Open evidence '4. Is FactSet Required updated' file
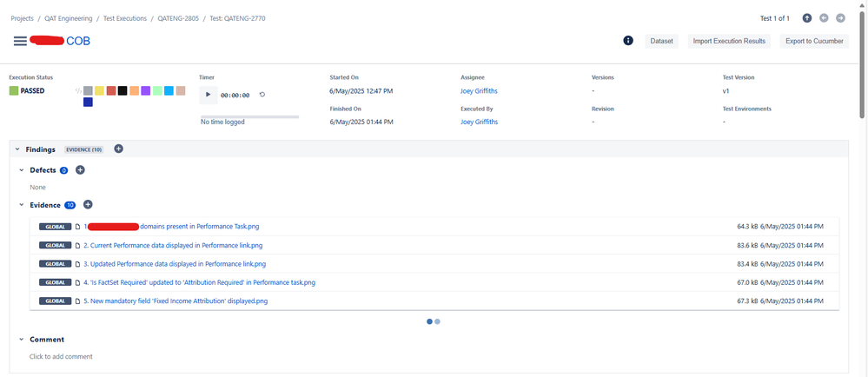The height and width of the screenshot is (377, 868). 199,282
